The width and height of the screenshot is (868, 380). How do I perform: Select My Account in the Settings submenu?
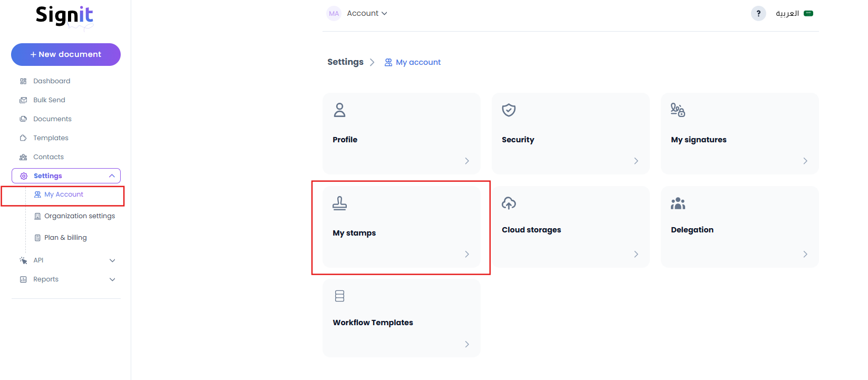click(64, 194)
